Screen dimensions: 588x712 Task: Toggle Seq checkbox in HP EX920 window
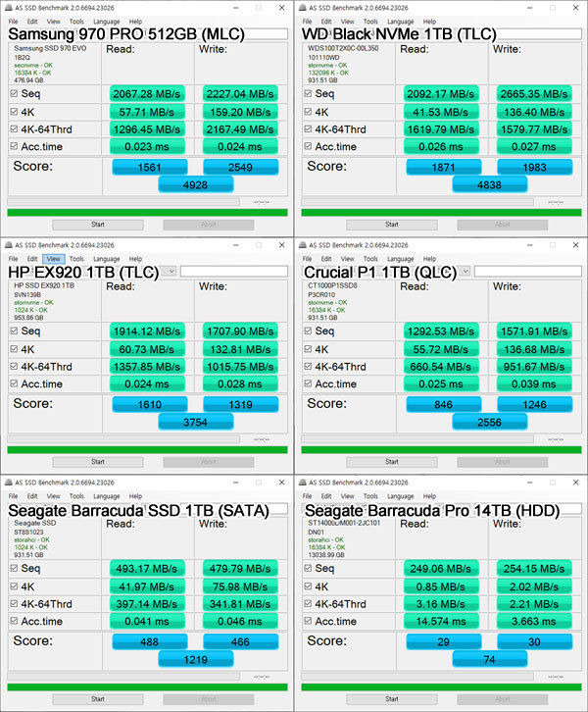point(14,331)
